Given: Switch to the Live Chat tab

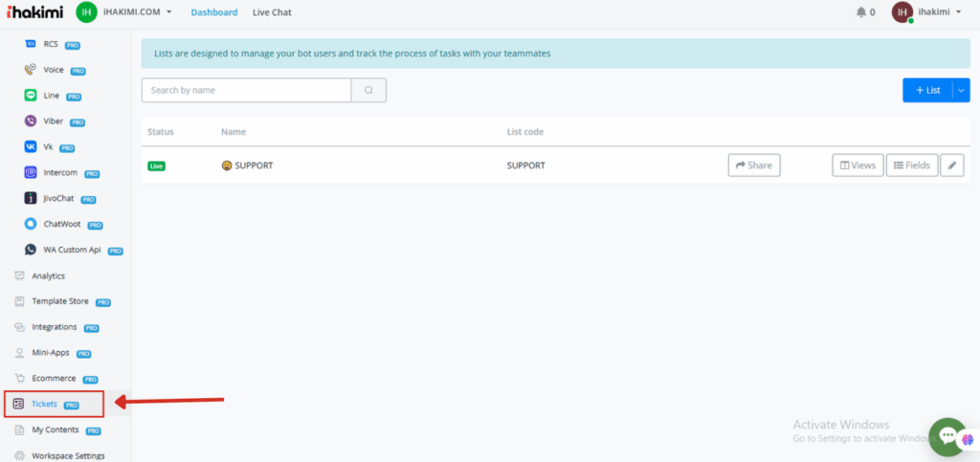Looking at the screenshot, I should (x=272, y=12).
